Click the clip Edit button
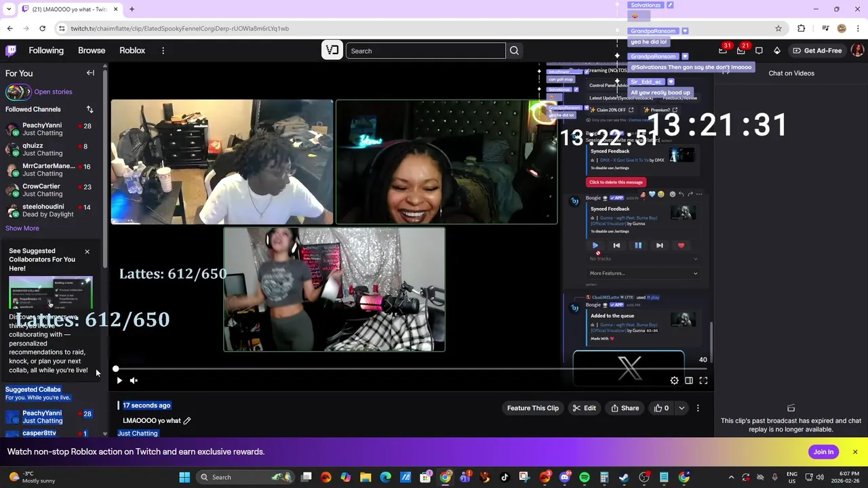The height and width of the screenshot is (488, 868). (584, 408)
